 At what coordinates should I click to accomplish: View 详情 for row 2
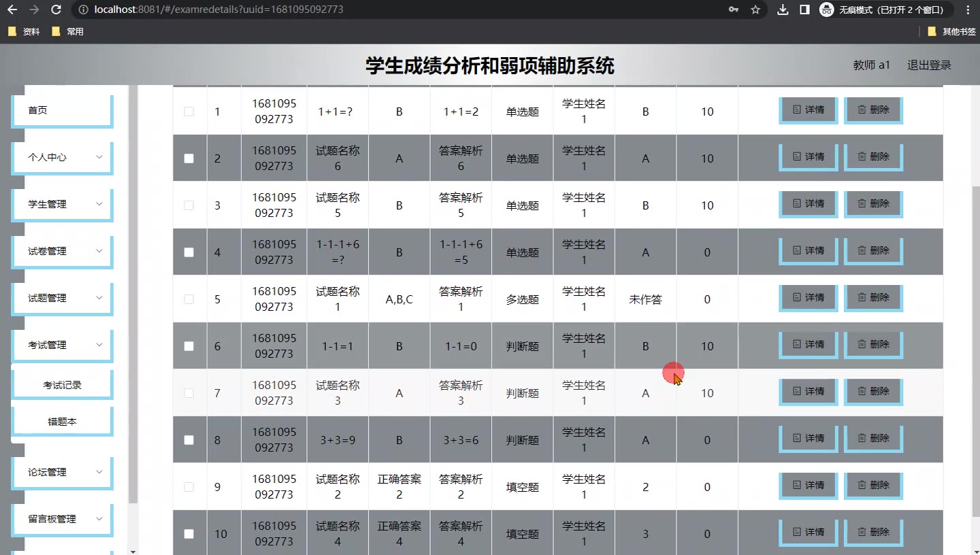click(x=808, y=156)
